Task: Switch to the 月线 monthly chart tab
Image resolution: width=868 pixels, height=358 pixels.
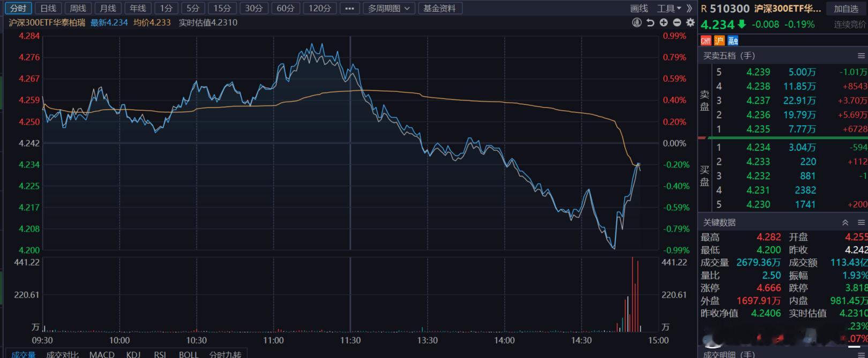Action: (108, 9)
